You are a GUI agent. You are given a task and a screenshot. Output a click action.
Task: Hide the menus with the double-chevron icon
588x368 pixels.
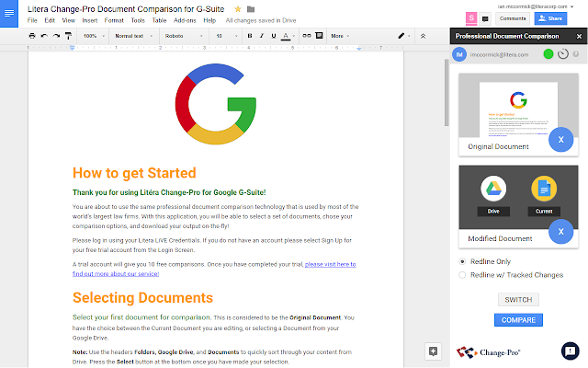(x=423, y=36)
